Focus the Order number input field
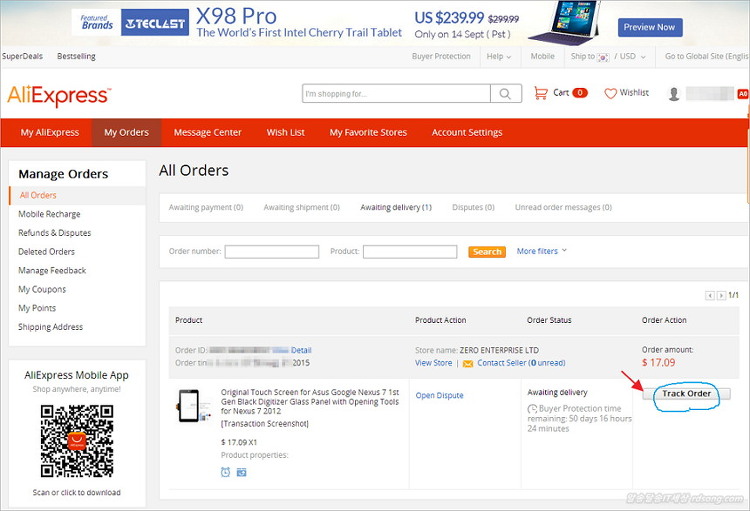 coord(271,252)
